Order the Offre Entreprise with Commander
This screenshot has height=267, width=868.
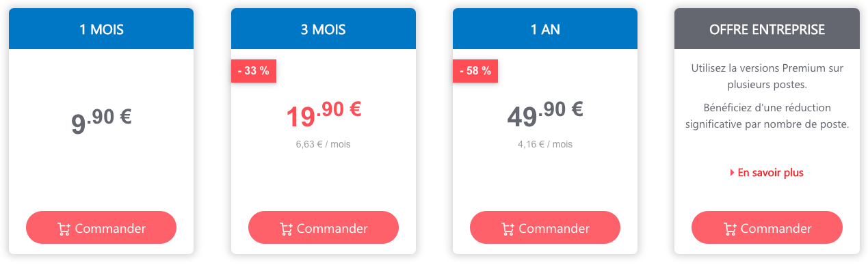click(767, 228)
